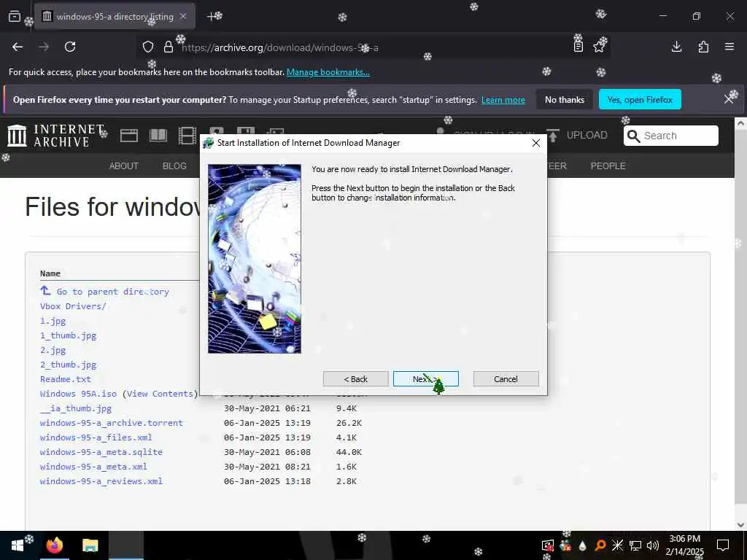Dismiss the startup notification bar

[x=729, y=99]
